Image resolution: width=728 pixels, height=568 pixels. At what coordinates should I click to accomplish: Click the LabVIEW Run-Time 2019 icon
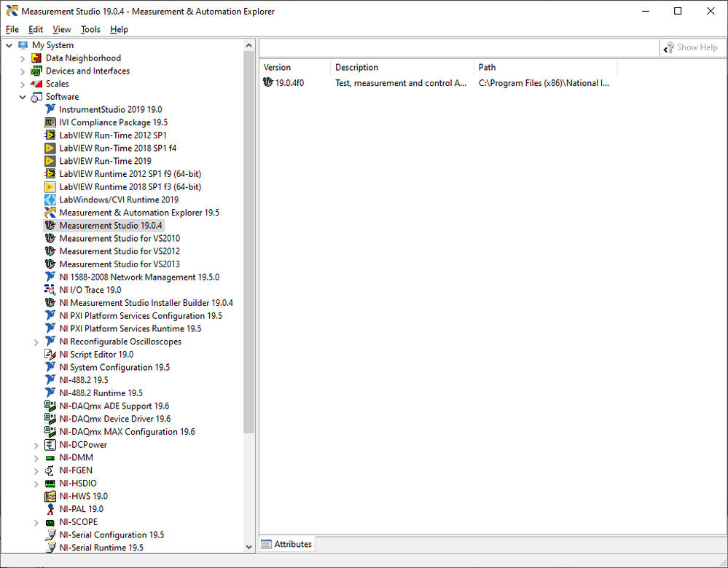click(50, 161)
